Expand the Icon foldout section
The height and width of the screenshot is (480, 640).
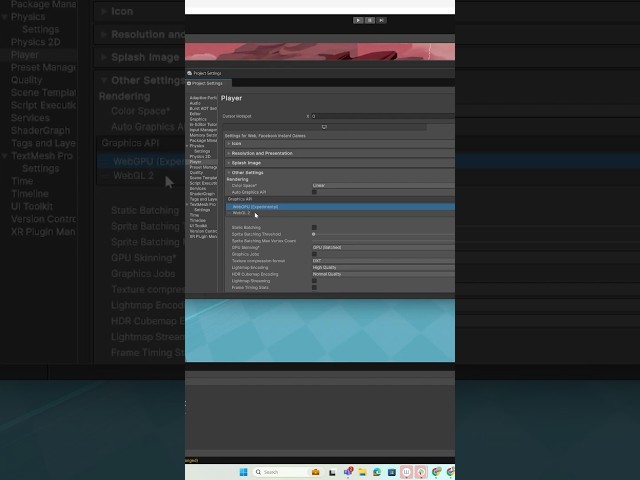click(340, 144)
